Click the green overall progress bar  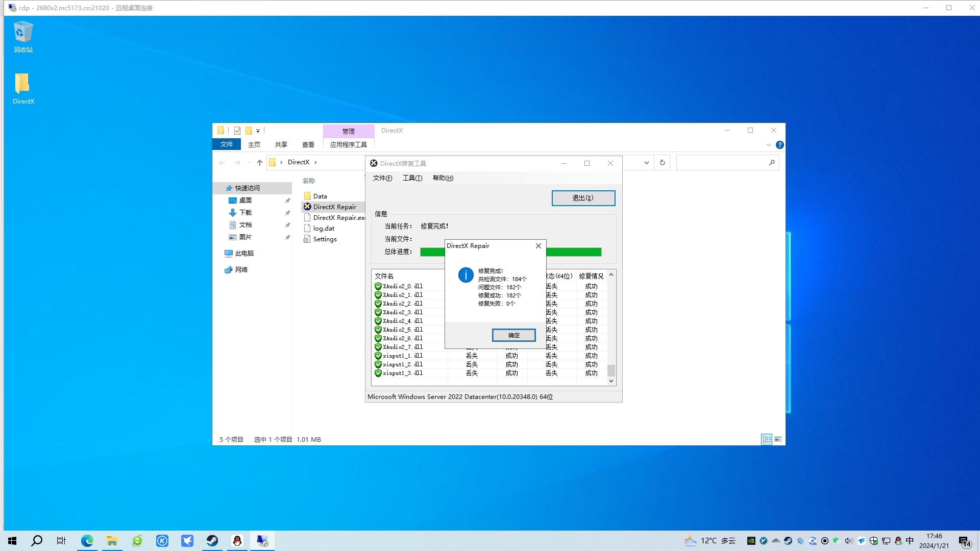tap(573, 252)
